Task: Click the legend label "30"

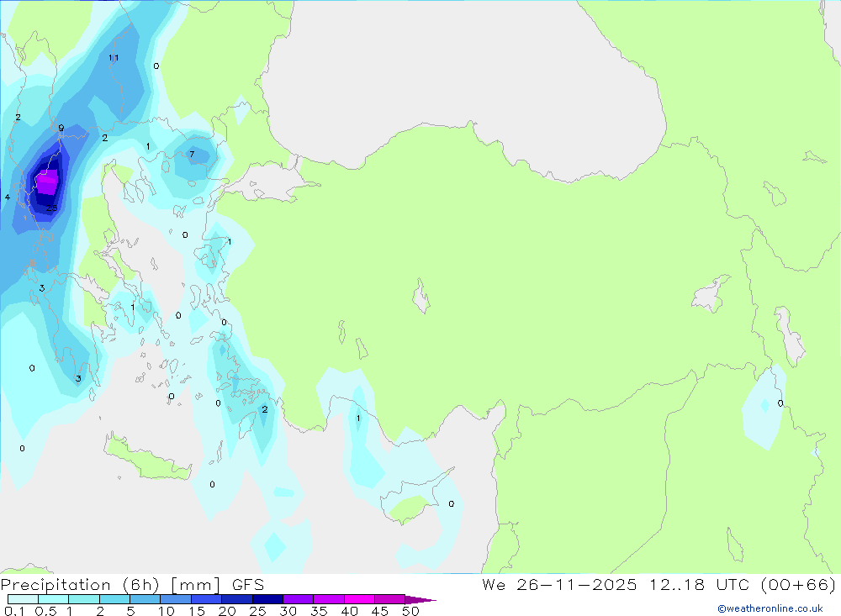Action: [288, 611]
